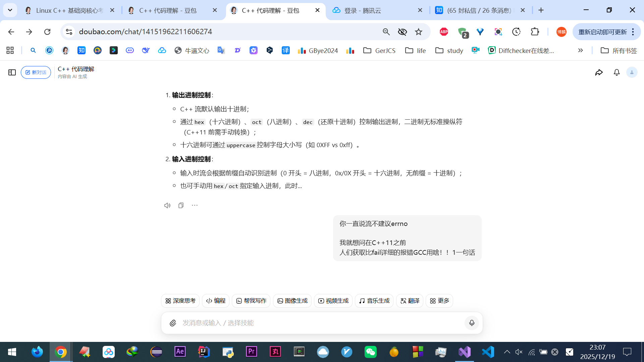The image size is (644, 362).
Task: Activate voice input microphone button
Action: pyautogui.click(x=472, y=323)
